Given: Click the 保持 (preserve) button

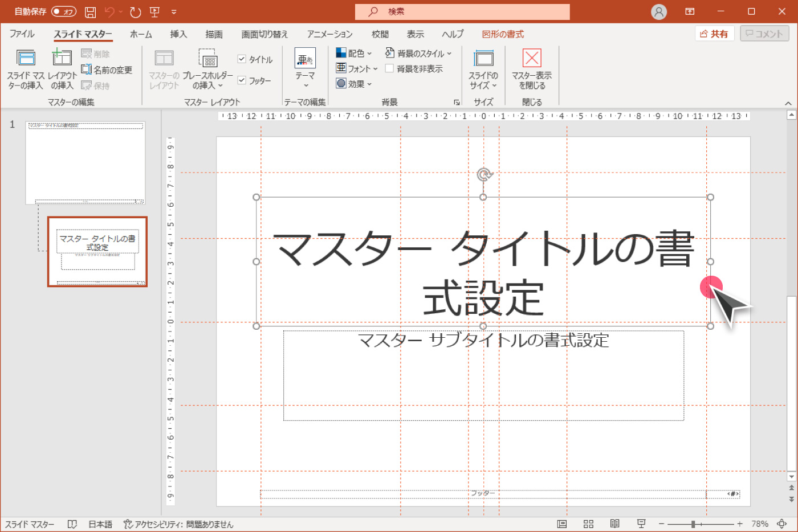Looking at the screenshot, I should [x=96, y=85].
